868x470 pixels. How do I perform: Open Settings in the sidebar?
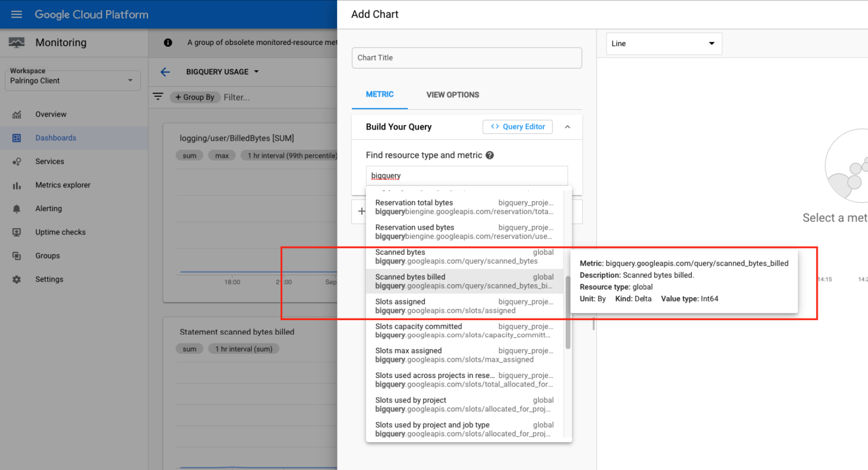pos(49,279)
